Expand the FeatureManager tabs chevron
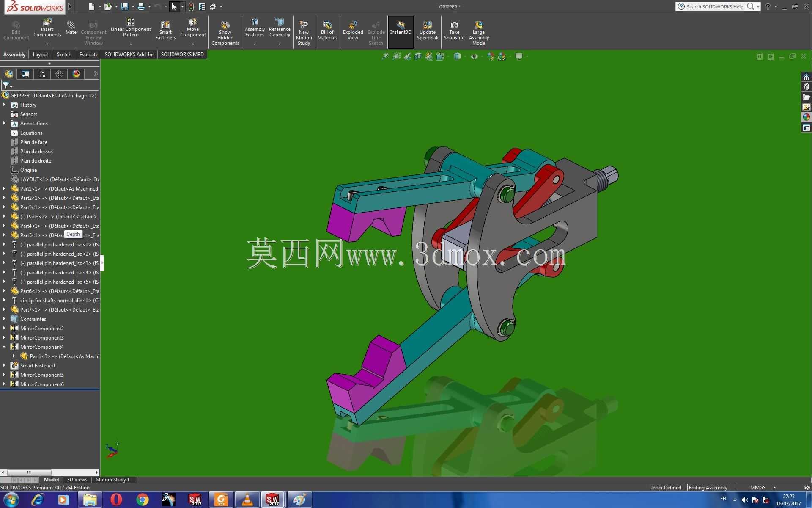 (x=96, y=74)
